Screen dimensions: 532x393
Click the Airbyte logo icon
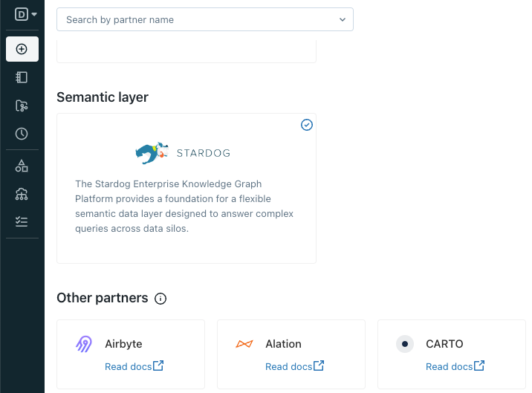(x=84, y=344)
